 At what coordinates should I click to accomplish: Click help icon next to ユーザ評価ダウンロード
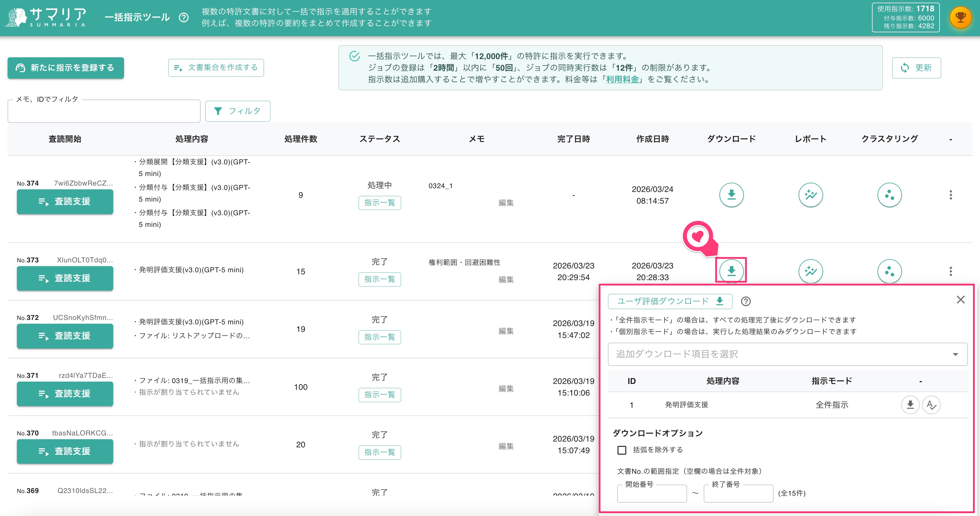click(746, 301)
